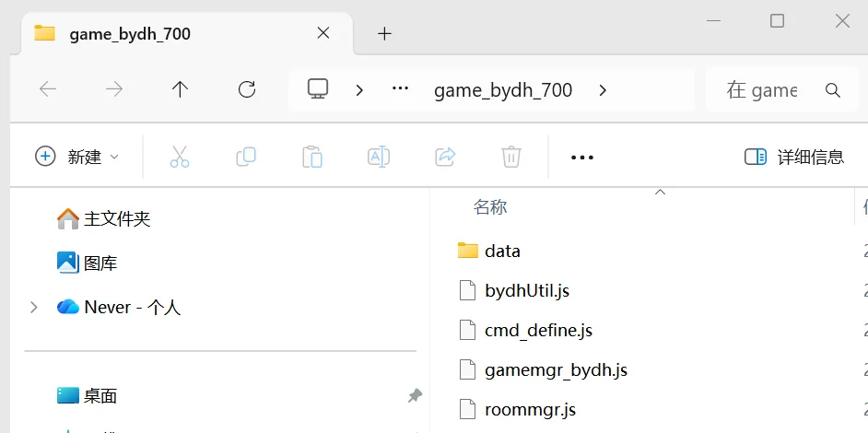This screenshot has height=433, width=868.
Task: Click the Copy icon in toolbar
Action: [246, 157]
